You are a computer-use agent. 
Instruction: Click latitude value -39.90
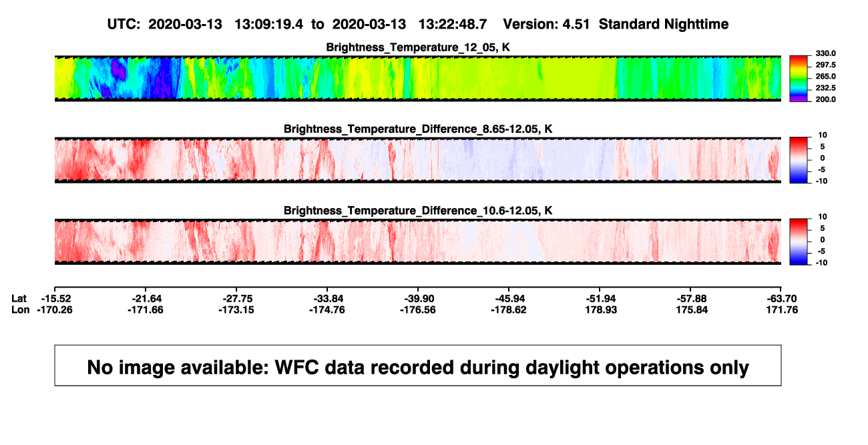419,298
